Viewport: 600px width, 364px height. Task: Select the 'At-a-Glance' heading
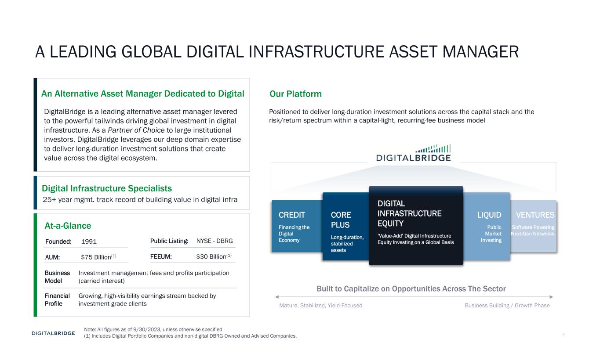click(68, 226)
